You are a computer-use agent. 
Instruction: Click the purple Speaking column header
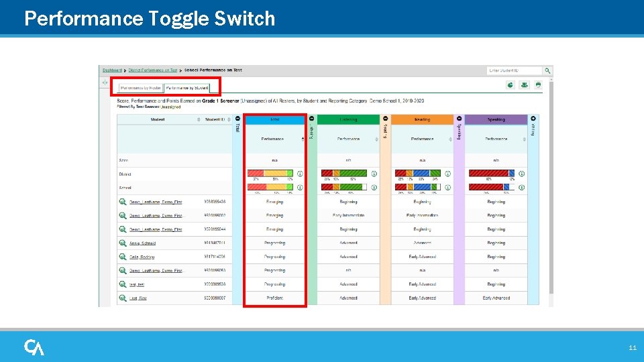496,119
